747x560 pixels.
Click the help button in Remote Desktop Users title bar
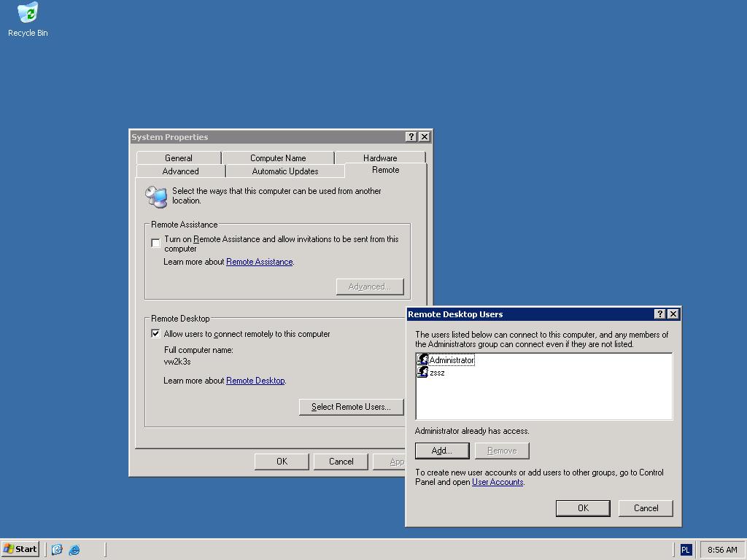click(659, 314)
